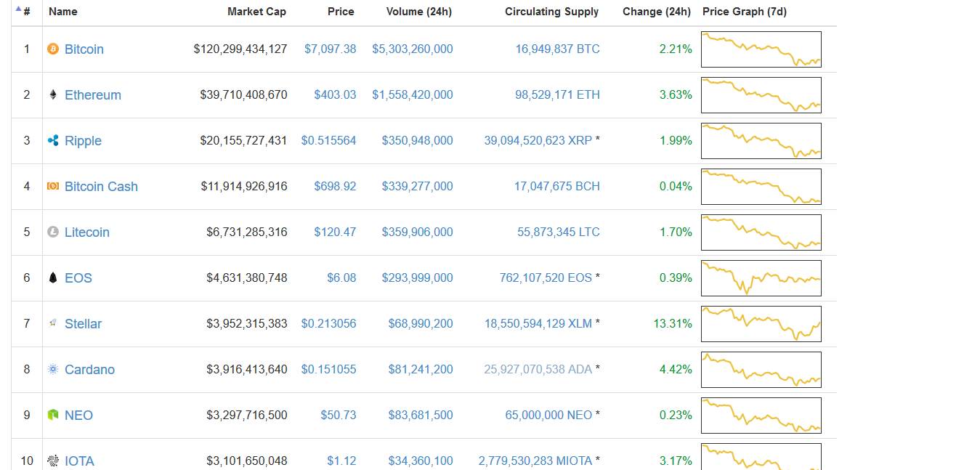Open Bitcoin 7-day price graph
The height and width of the screenshot is (470, 980).
coord(761,49)
